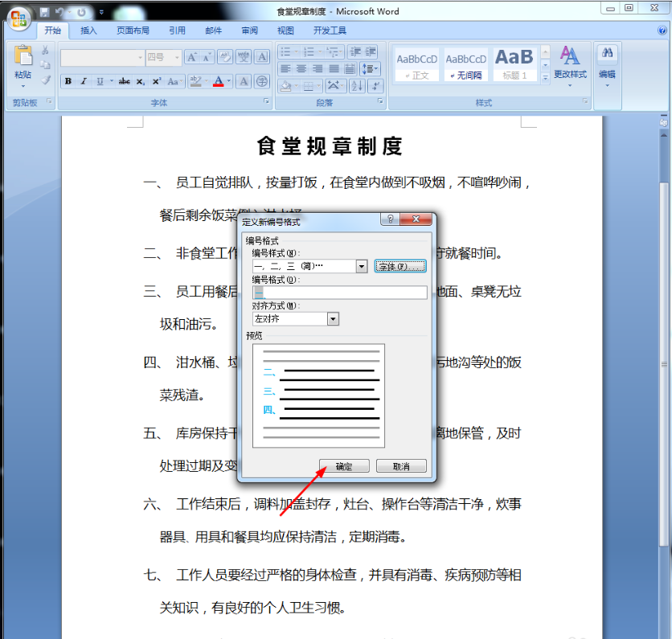
Task: Open the Line Spacing dropdown
Action: point(370,68)
